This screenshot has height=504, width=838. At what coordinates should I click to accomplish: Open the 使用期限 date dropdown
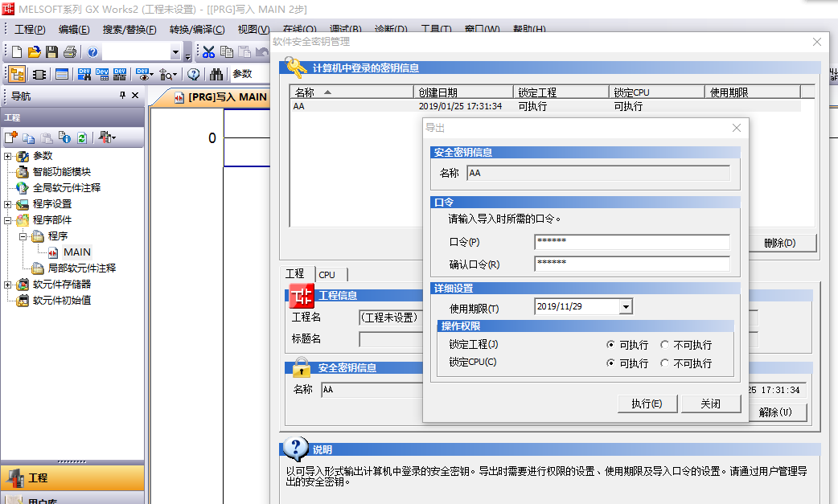coord(626,307)
